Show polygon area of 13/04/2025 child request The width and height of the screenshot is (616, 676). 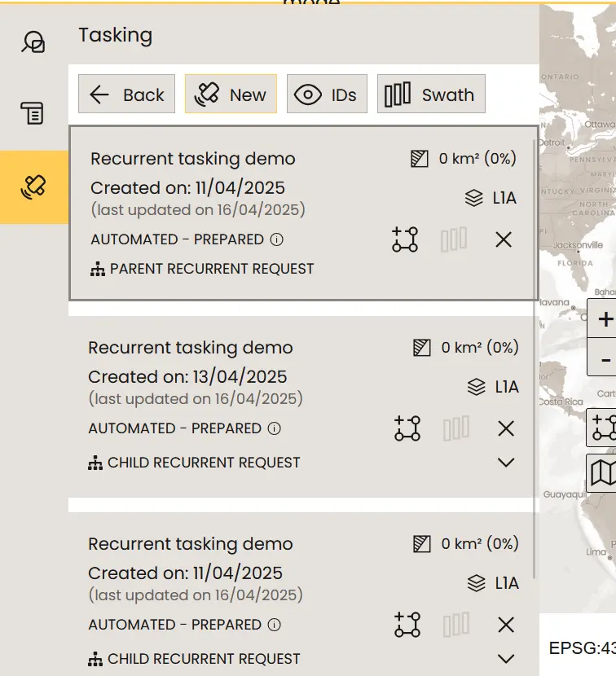[x=407, y=428]
